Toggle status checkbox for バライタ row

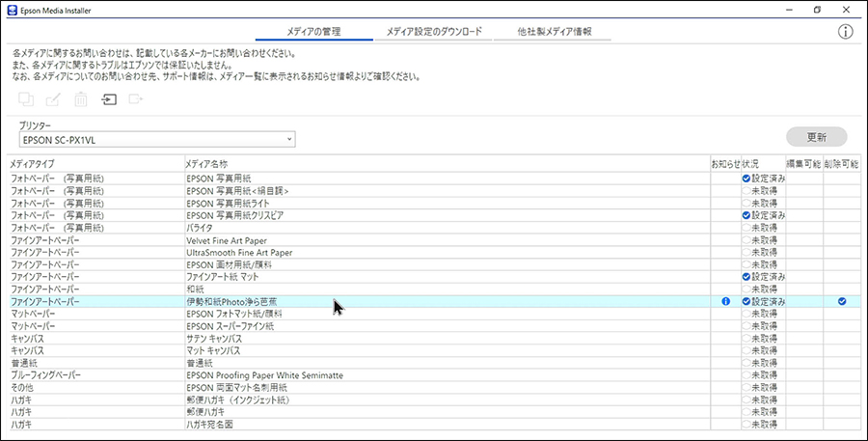pyautogui.click(x=746, y=228)
